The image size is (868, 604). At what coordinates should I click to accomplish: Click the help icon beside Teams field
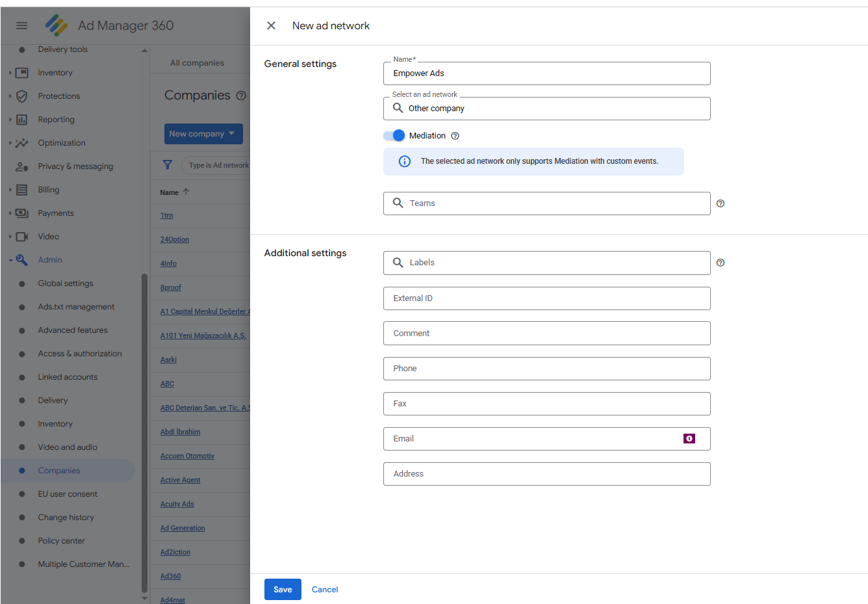pos(720,204)
